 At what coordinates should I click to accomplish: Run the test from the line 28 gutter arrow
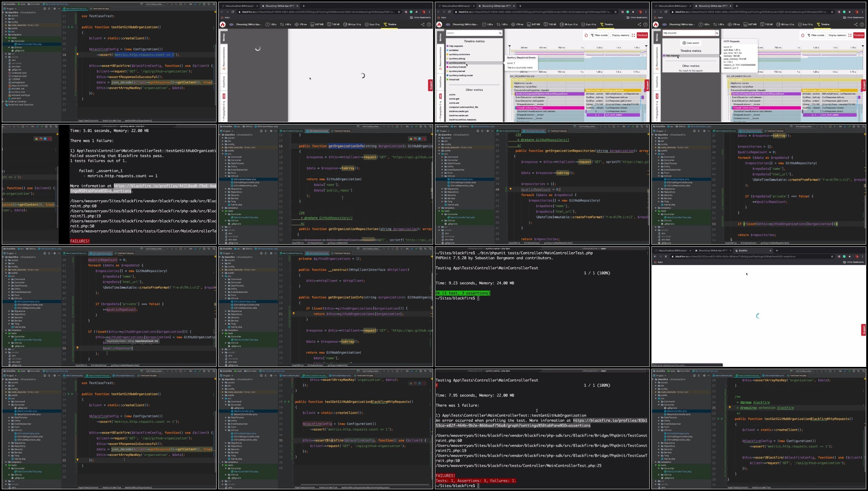(x=286, y=402)
